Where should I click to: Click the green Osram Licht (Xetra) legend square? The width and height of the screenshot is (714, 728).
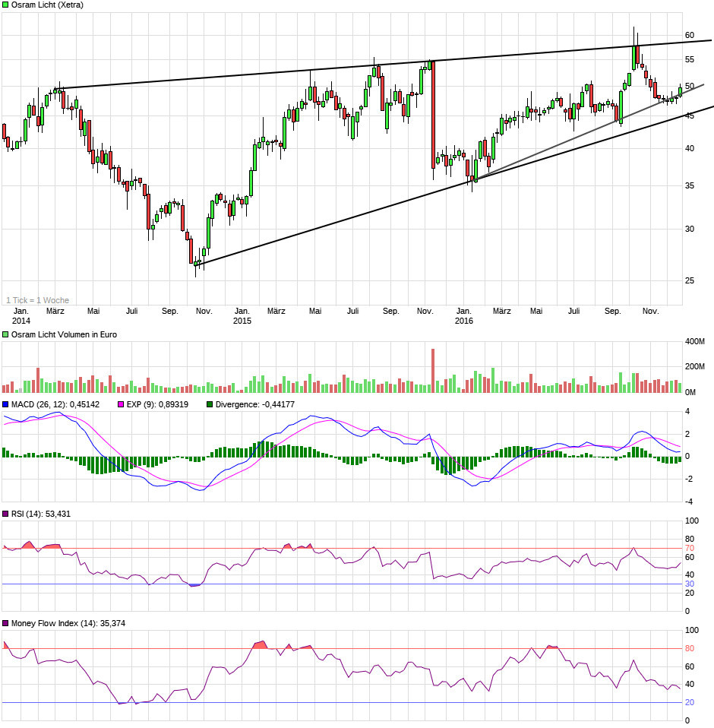pyautogui.click(x=5, y=5)
